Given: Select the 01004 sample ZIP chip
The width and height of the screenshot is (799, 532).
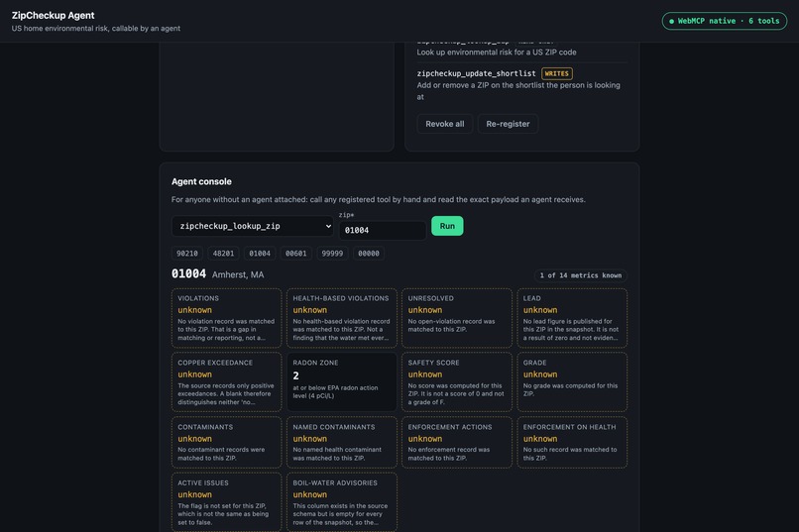Looking at the screenshot, I should [260, 253].
